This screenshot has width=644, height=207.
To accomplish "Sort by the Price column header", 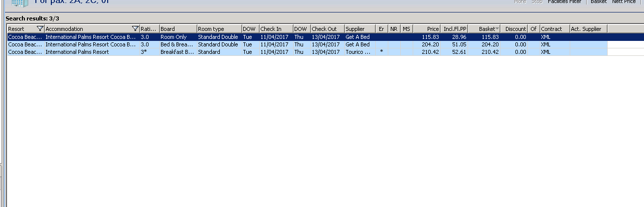I will pos(427,29).
